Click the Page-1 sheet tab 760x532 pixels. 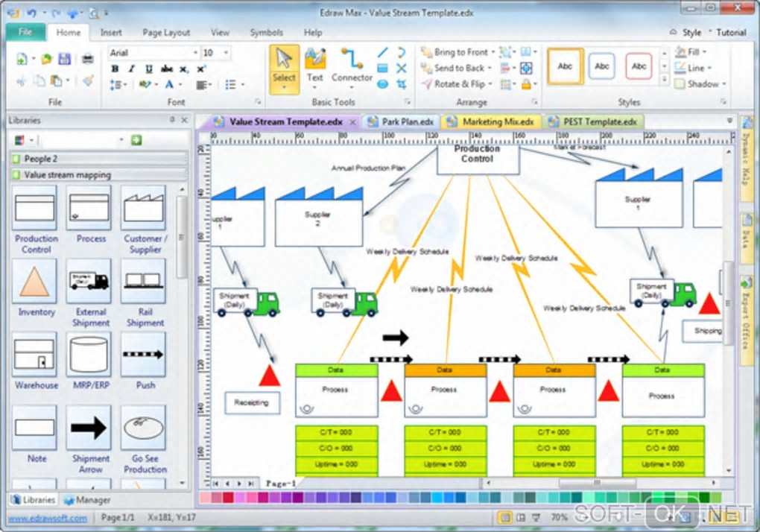click(281, 483)
